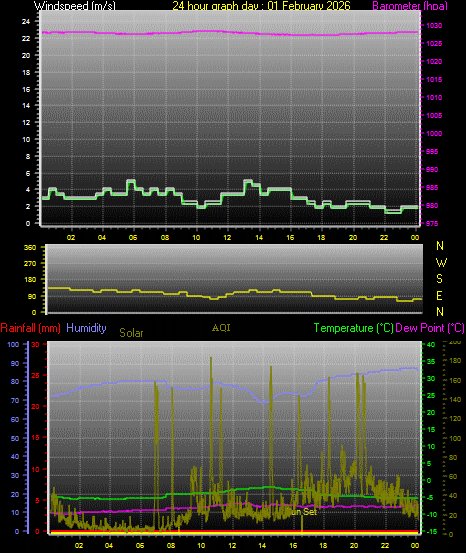Click the "985" barometer scale value
Image resolution: width=466 pixels, height=553 pixels.
[432, 188]
